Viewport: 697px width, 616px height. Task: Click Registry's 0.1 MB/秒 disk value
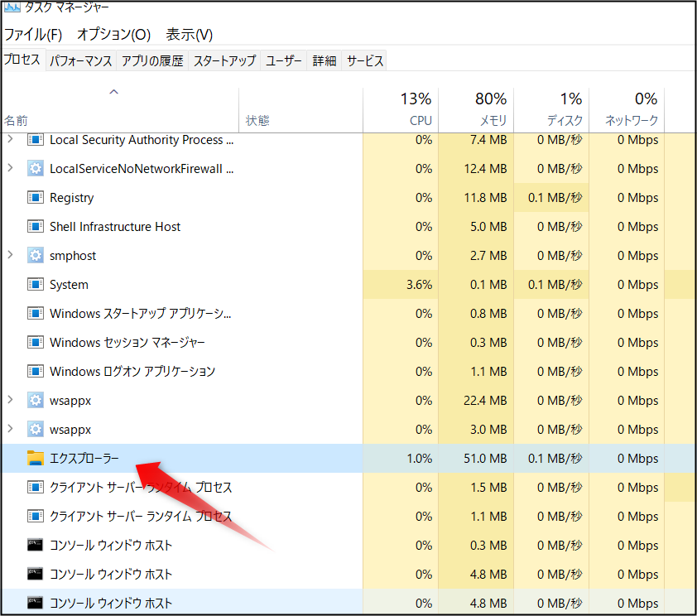555,198
